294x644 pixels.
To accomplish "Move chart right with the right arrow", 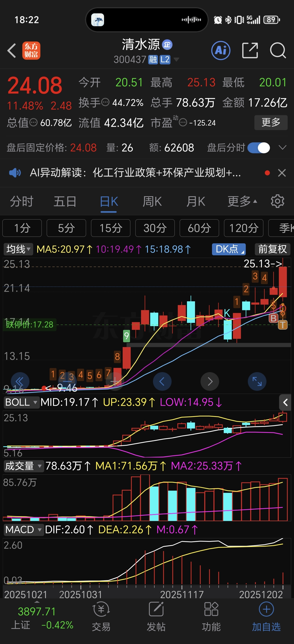I will tap(210, 382).
